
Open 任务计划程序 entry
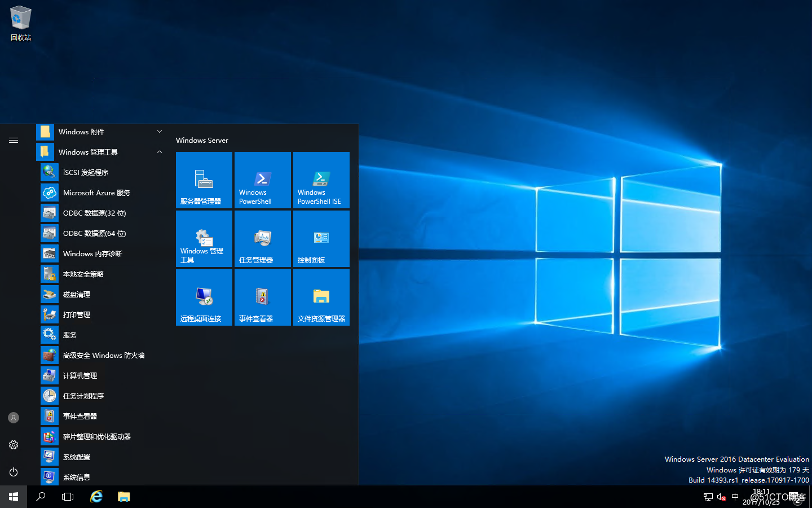(103, 396)
